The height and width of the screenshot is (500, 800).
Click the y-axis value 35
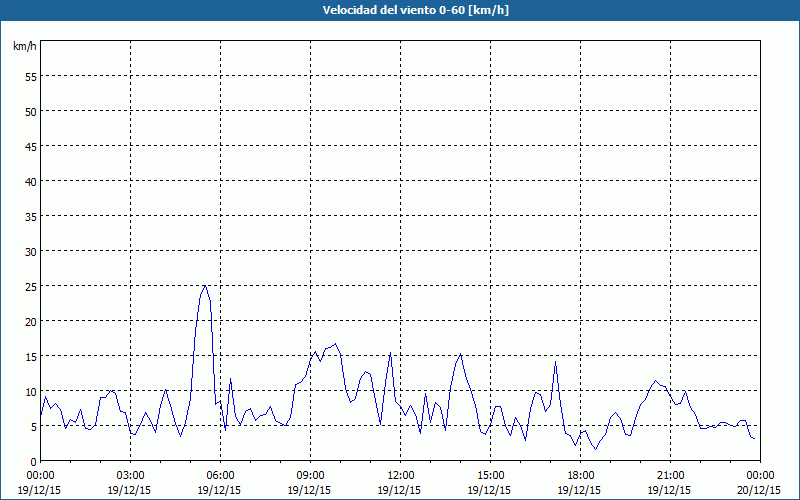(31, 216)
